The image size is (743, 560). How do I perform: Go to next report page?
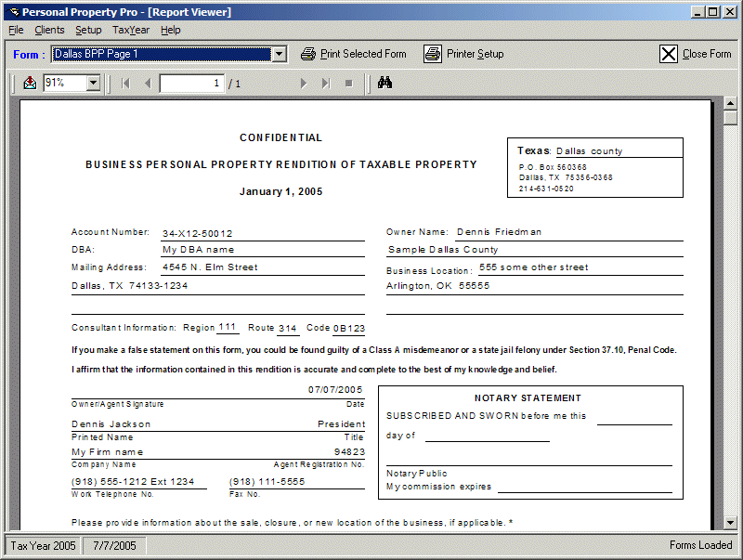tap(304, 84)
